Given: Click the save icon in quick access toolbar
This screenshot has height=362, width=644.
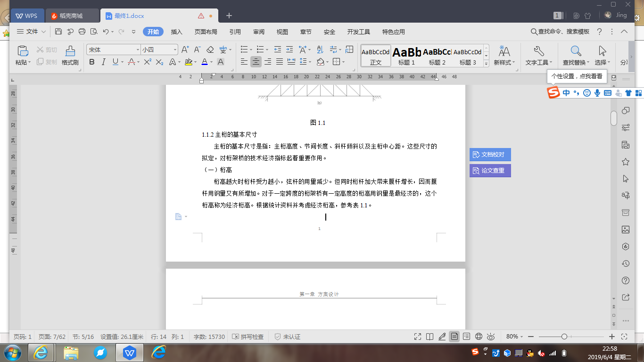Looking at the screenshot, I should point(58,32).
